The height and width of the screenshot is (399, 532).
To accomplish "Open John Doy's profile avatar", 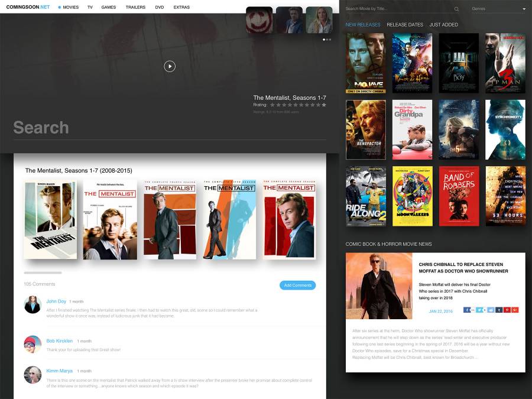I will (33, 305).
